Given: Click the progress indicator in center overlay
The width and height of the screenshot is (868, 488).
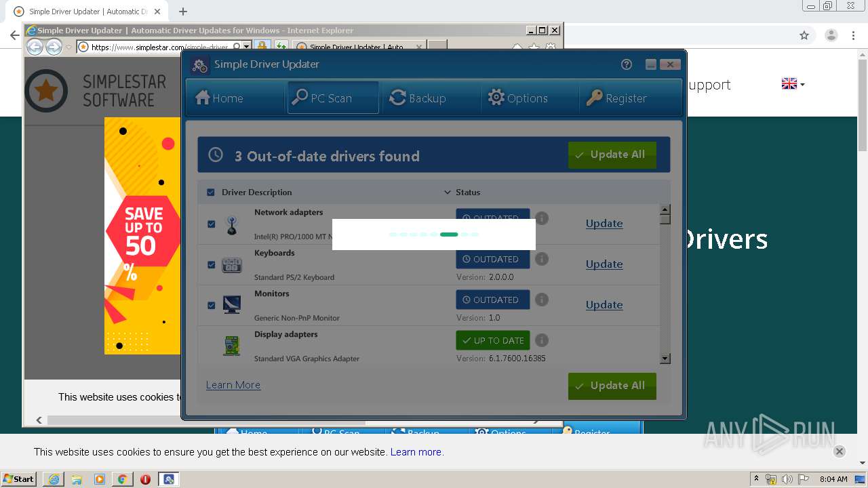Looking at the screenshot, I should pos(434,235).
